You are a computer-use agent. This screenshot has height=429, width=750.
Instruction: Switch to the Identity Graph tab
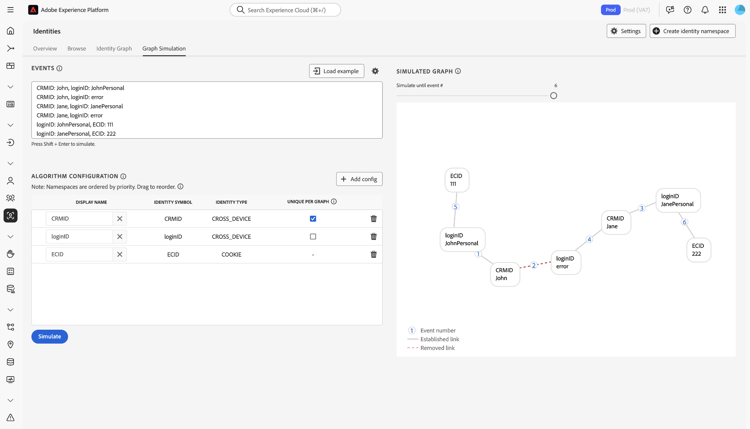coord(114,48)
